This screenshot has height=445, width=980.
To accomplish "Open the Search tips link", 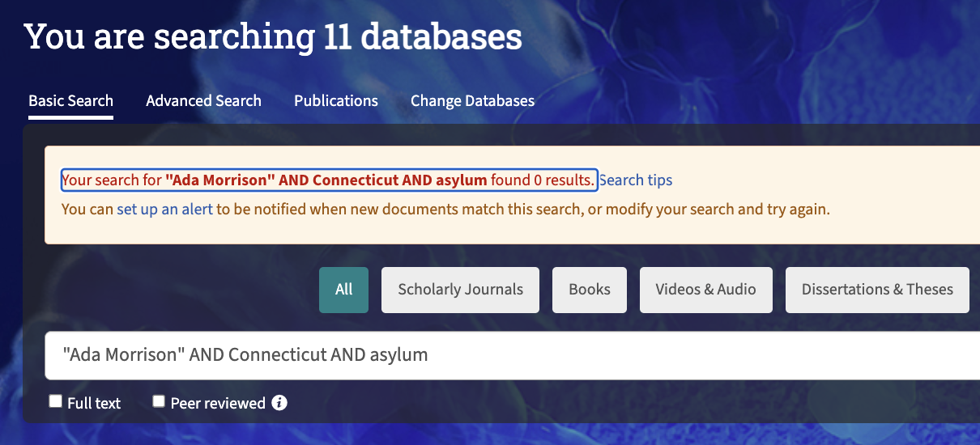I will coord(636,180).
